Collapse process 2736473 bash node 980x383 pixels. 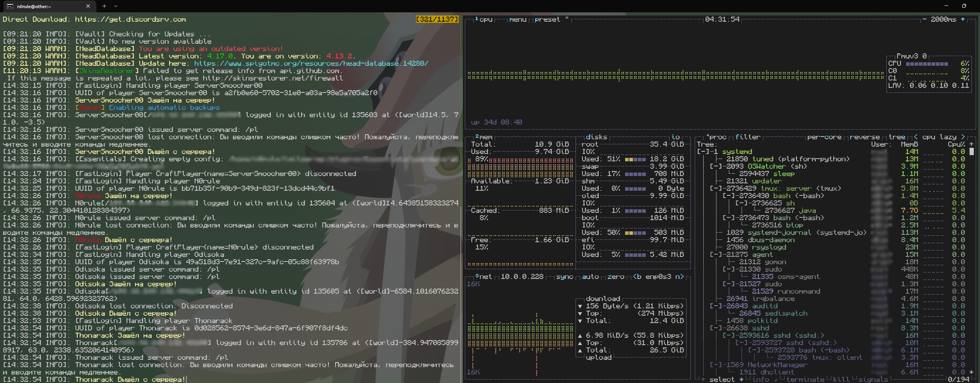click(729, 218)
